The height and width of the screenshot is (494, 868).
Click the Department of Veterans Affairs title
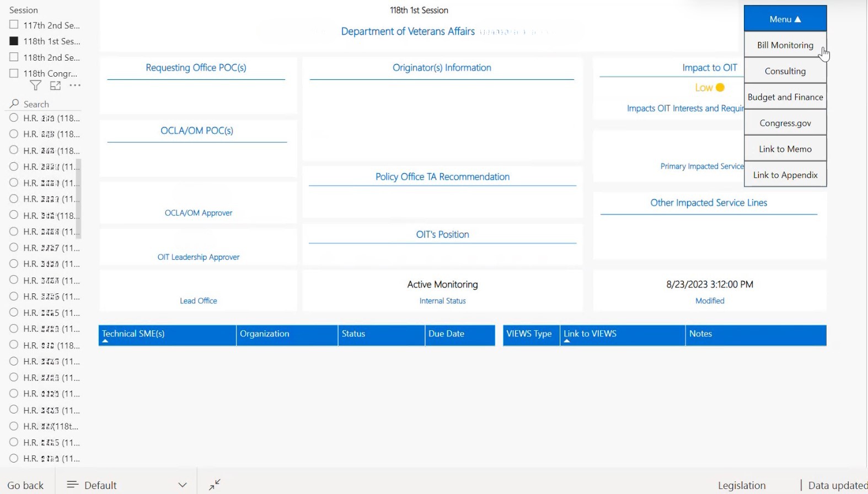(408, 31)
